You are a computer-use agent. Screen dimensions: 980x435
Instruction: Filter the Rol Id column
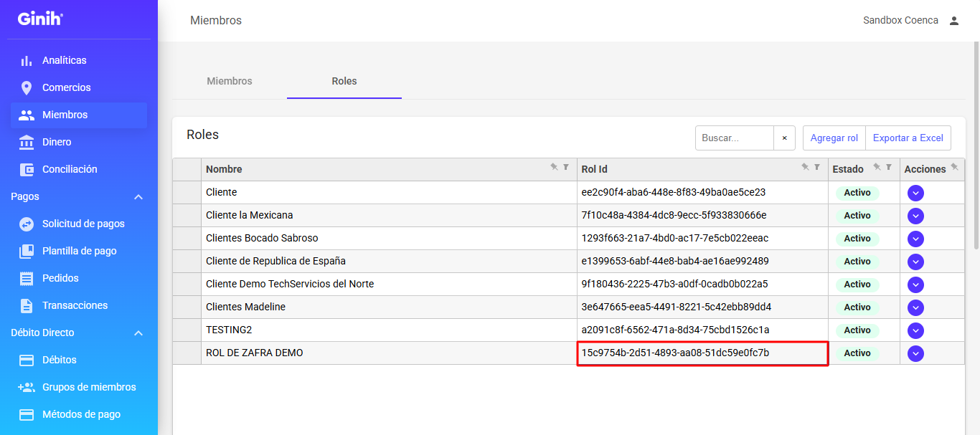(817, 167)
